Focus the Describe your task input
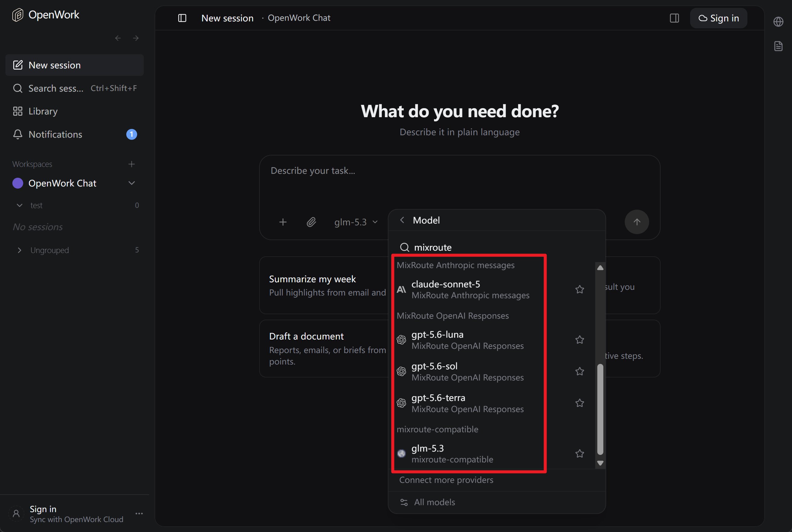792x532 pixels. pos(460,182)
